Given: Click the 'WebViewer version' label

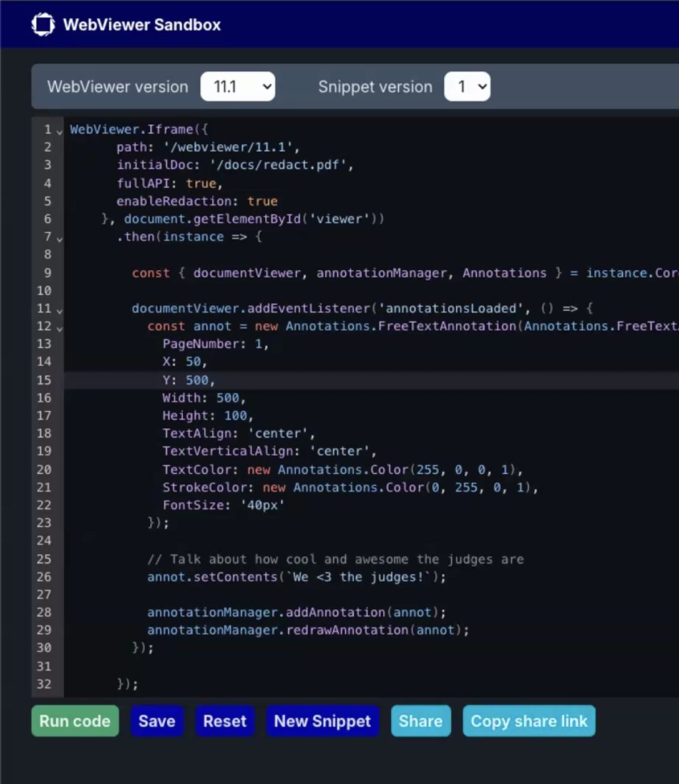Looking at the screenshot, I should point(118,87).
